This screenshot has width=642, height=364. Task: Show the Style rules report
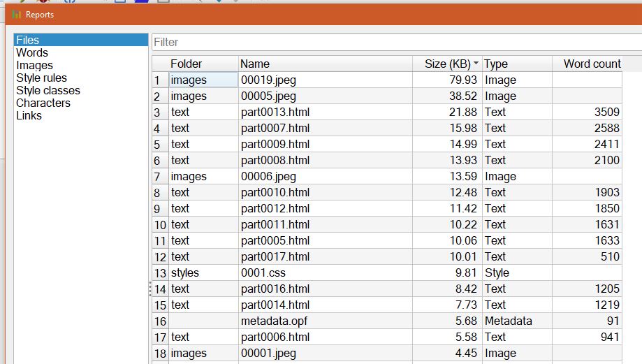[x=41, y=78]
